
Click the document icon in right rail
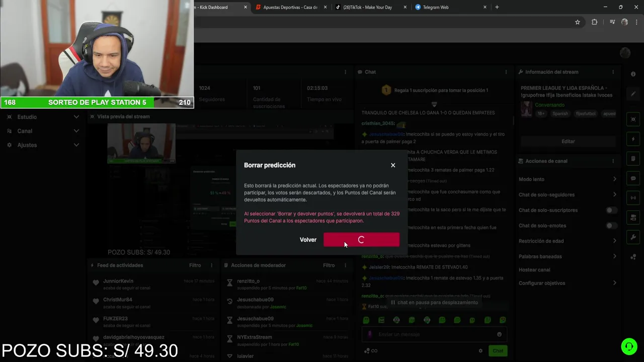633,159
